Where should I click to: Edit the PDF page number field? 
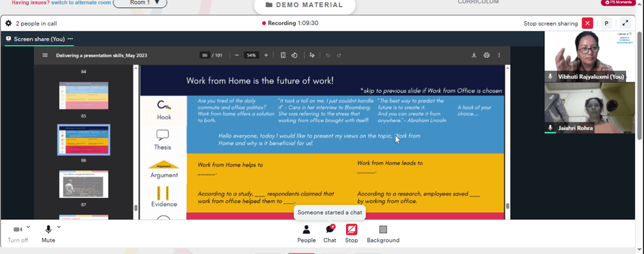(x=205, y=55)
